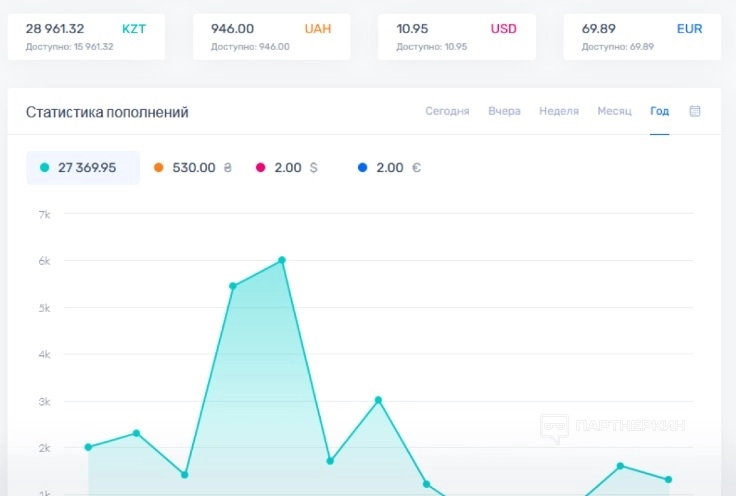
Task: Select the Год tab
Action: [659, 111]
